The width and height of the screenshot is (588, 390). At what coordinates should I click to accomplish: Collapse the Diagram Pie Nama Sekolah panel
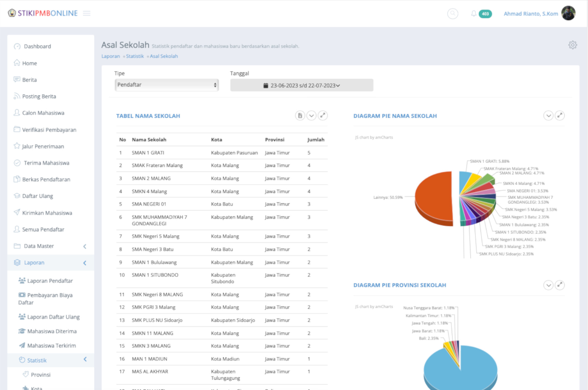(548, 116)
